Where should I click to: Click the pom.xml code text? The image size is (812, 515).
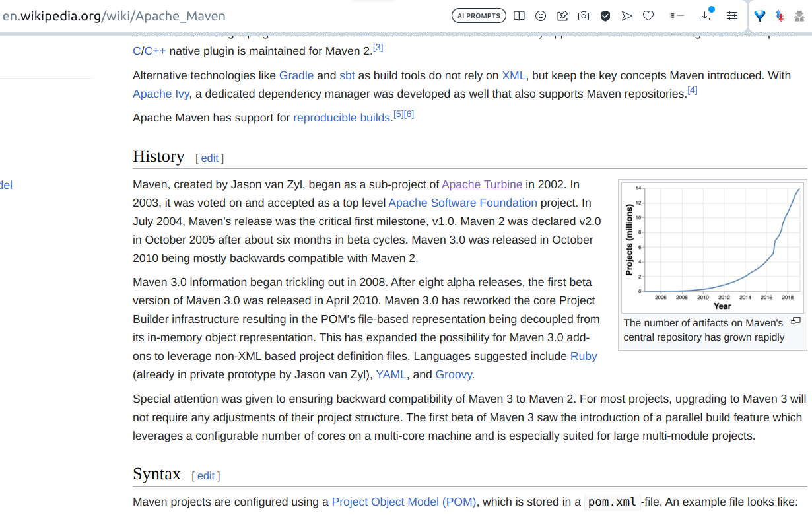(x=612, y=502)
